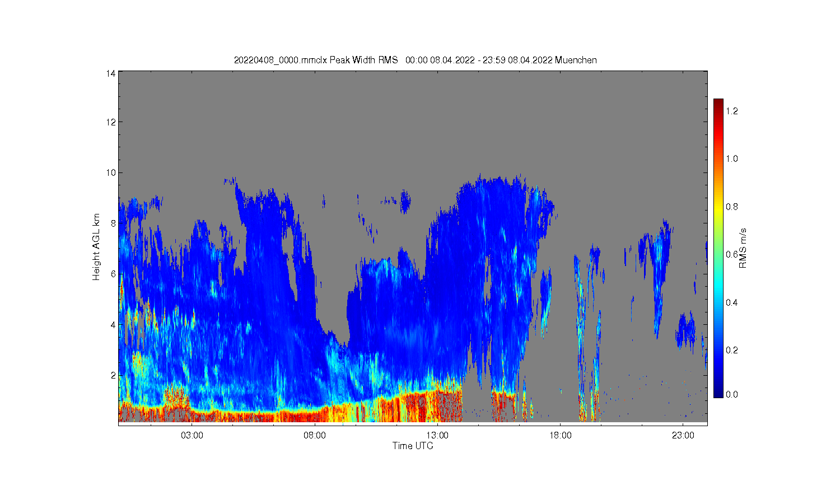Click the 0.2 colorbar value

click(x=732, y=350)
